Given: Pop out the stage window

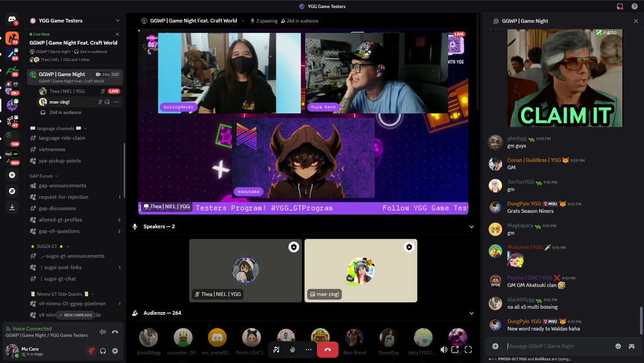Looking at the screenshot, I should 455,350.
